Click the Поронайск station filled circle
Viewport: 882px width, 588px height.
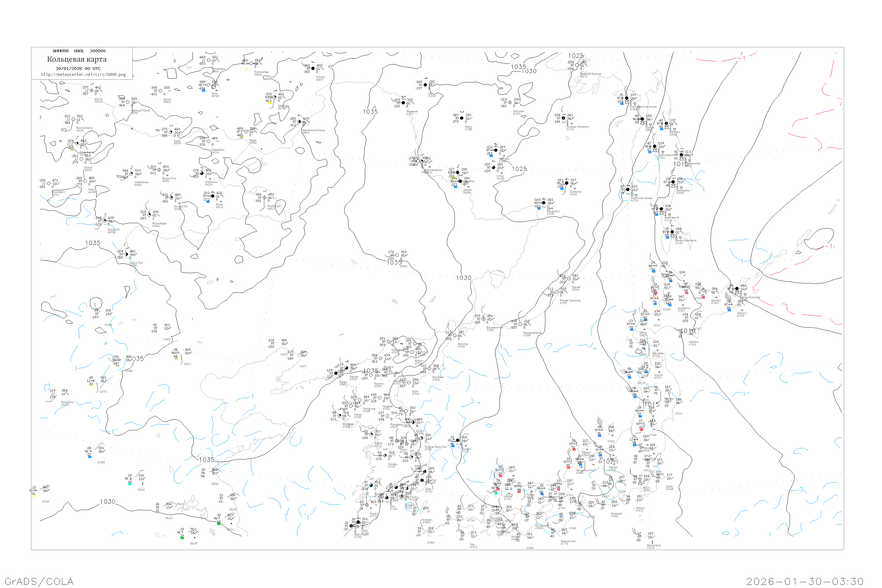[x=674, y=182]
